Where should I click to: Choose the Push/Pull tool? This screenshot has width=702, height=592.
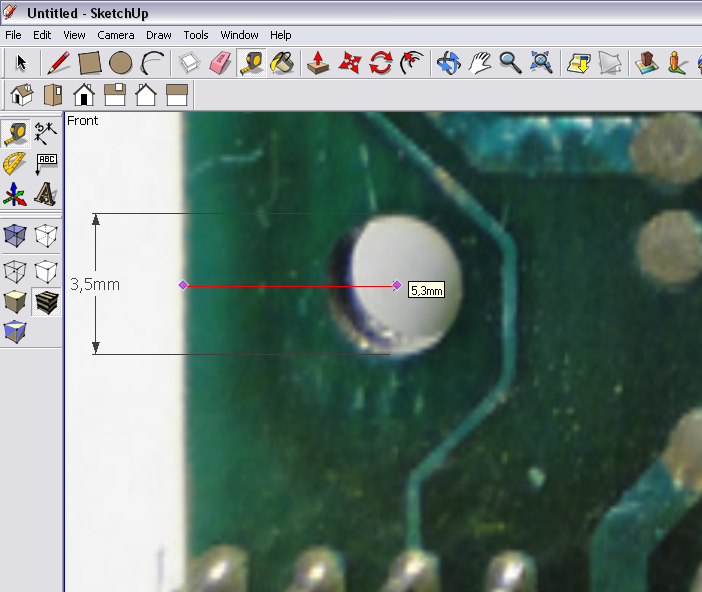coord(318,63)
